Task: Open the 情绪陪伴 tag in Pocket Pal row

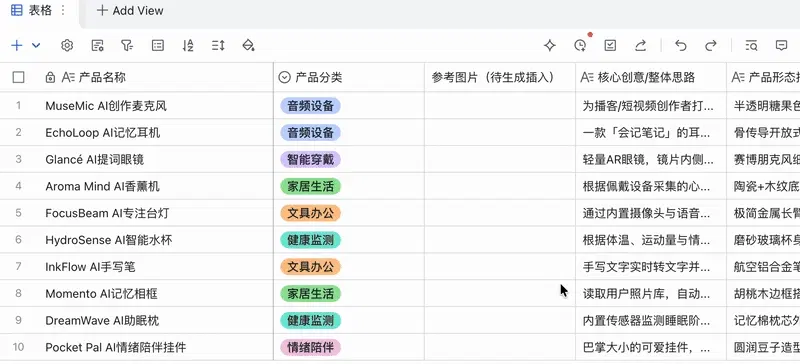Action: (310, 347)
